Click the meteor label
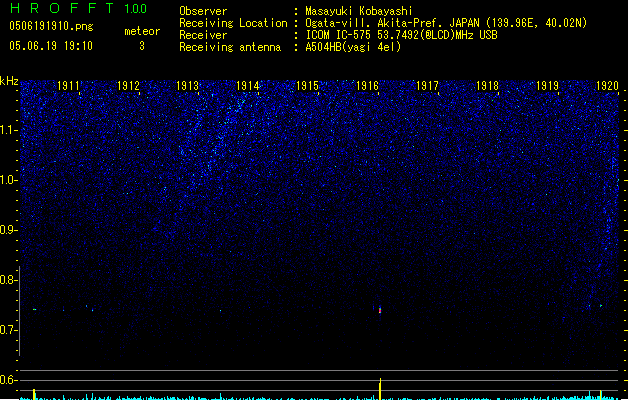 click(142, 31)
